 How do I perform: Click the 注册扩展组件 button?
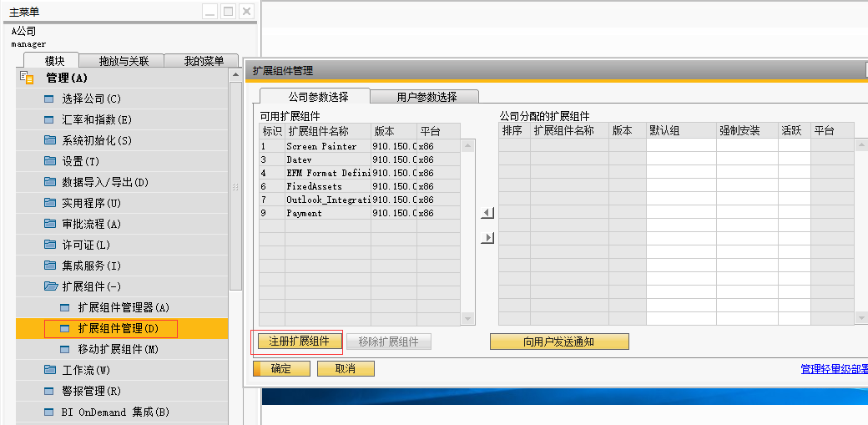[299, 342]
